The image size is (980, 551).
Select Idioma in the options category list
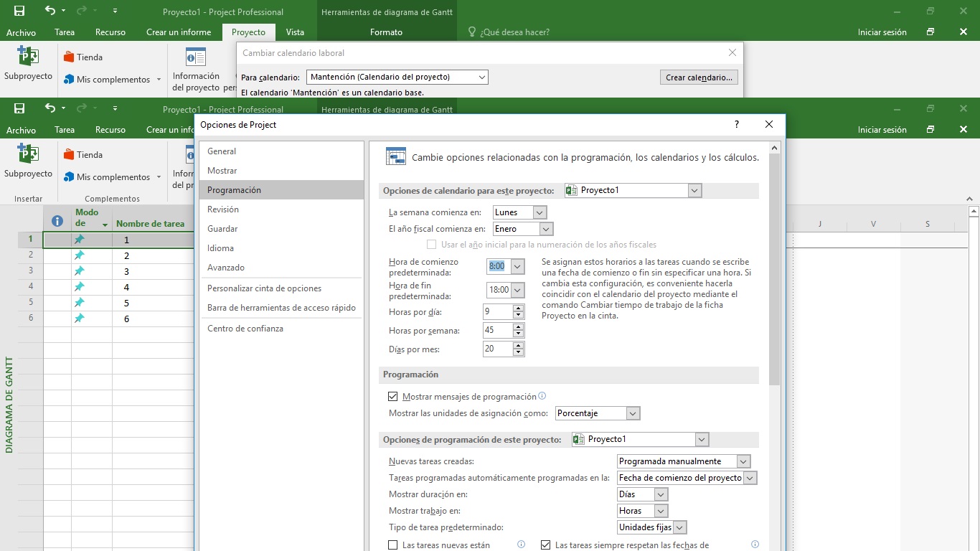[281, 248]
